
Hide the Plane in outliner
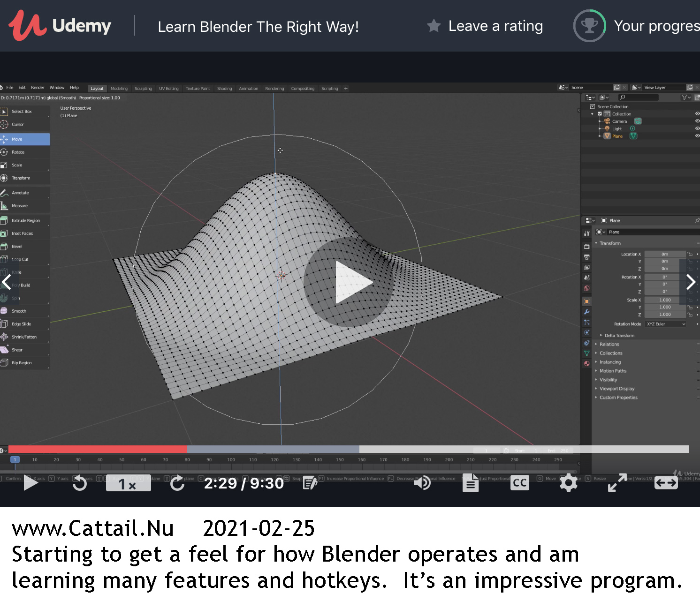click(697, 136)
